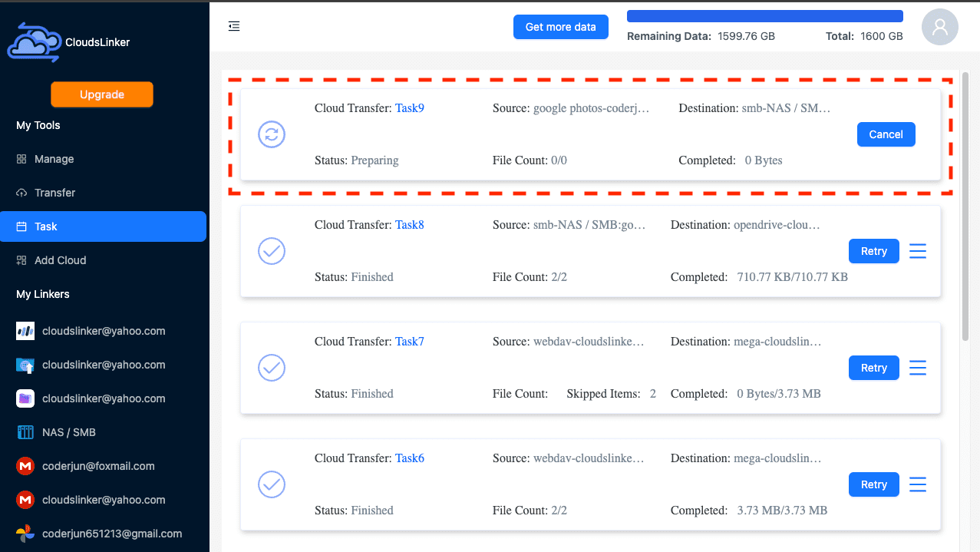
Task: Click the Task9 preparing sync icon
Action: coord(272,134)
